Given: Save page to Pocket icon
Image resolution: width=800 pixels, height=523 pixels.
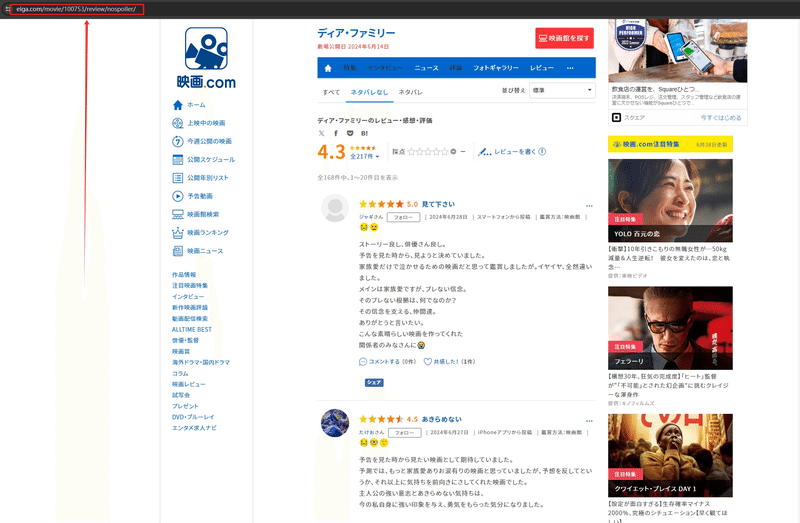Looking at the screenshot, I should click(x=350, y=133).
